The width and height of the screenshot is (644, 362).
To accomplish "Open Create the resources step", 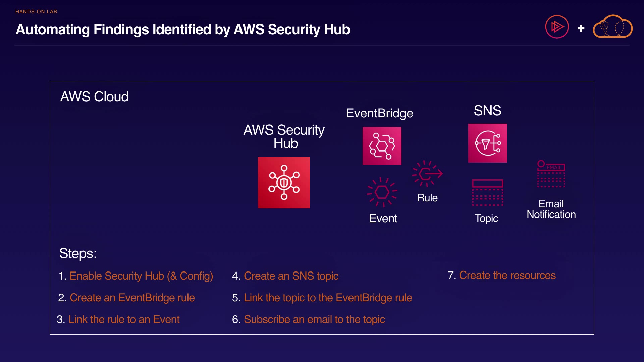I will (x=507, y=275).
